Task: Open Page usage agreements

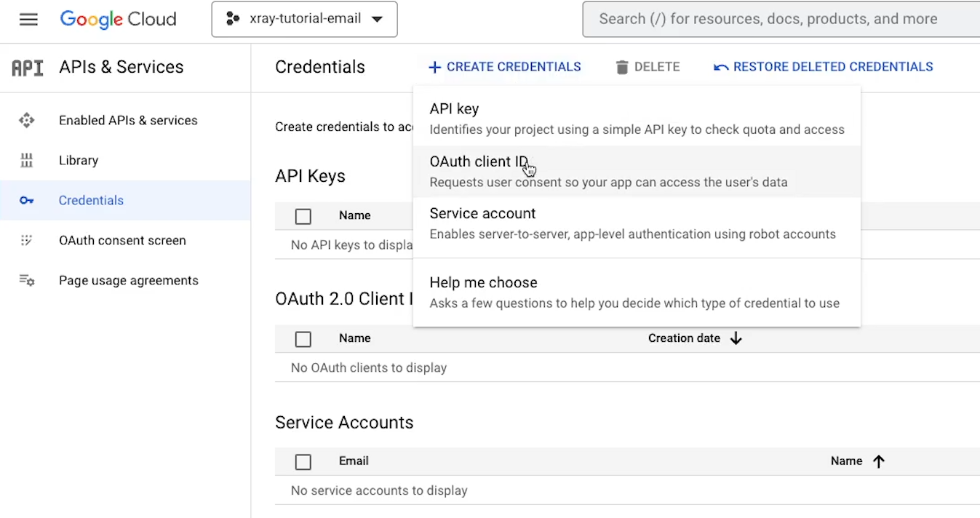Action: pos(129,280)
